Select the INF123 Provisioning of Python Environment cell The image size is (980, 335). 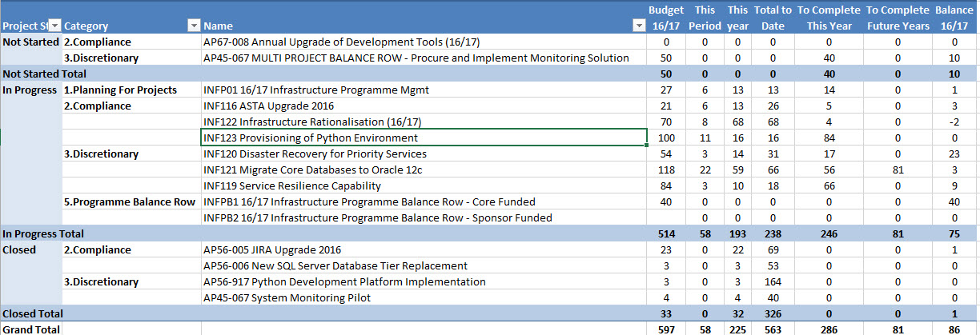(424, 138)
